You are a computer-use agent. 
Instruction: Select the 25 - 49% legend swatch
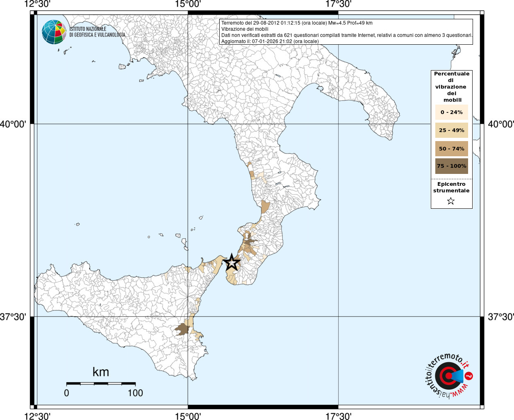coord(451,130)
